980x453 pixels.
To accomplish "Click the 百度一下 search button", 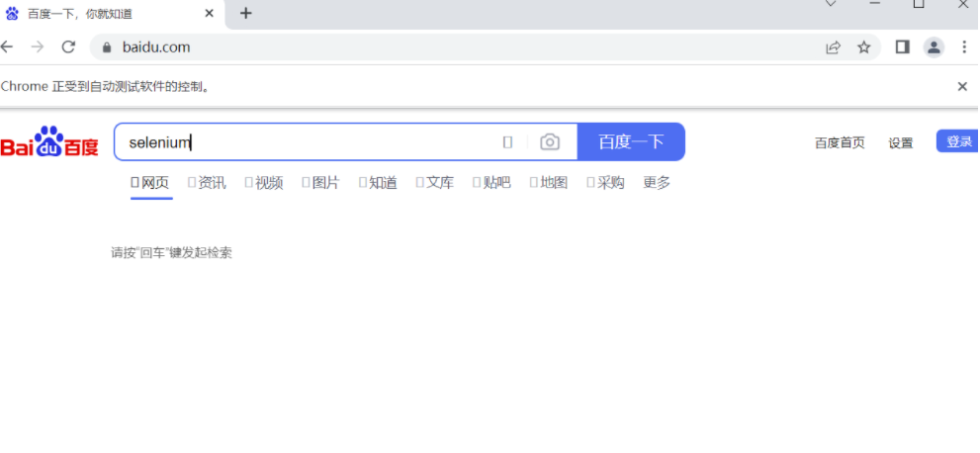I will 631,141.
